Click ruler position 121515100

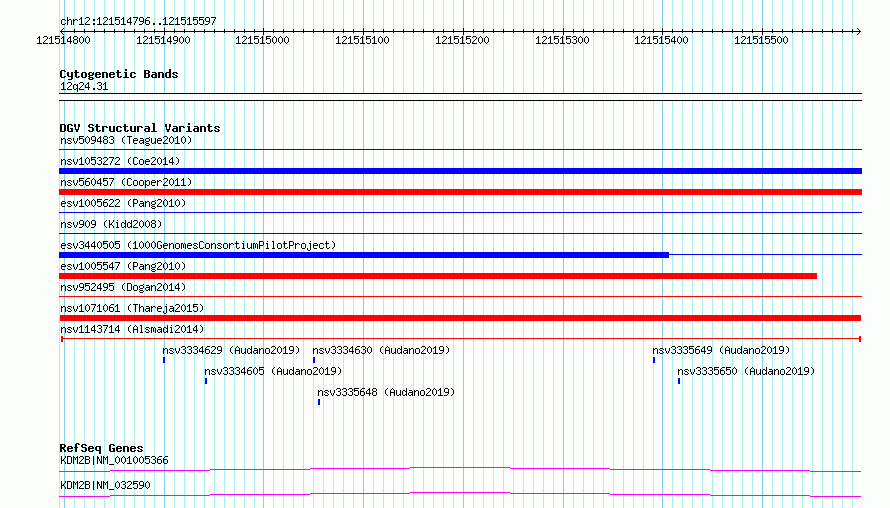[x=362, y=40]
